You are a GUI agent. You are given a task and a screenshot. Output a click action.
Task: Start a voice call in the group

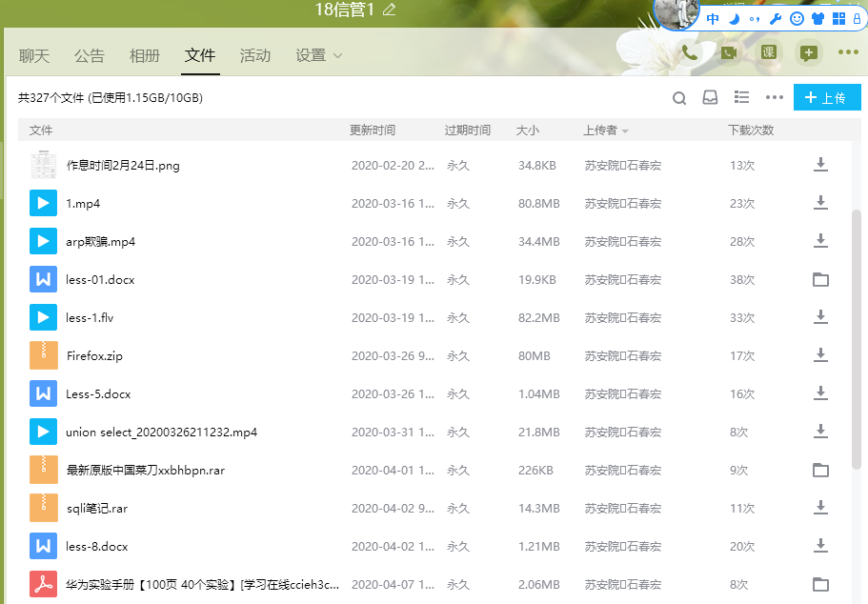click(x=689, y=53)
